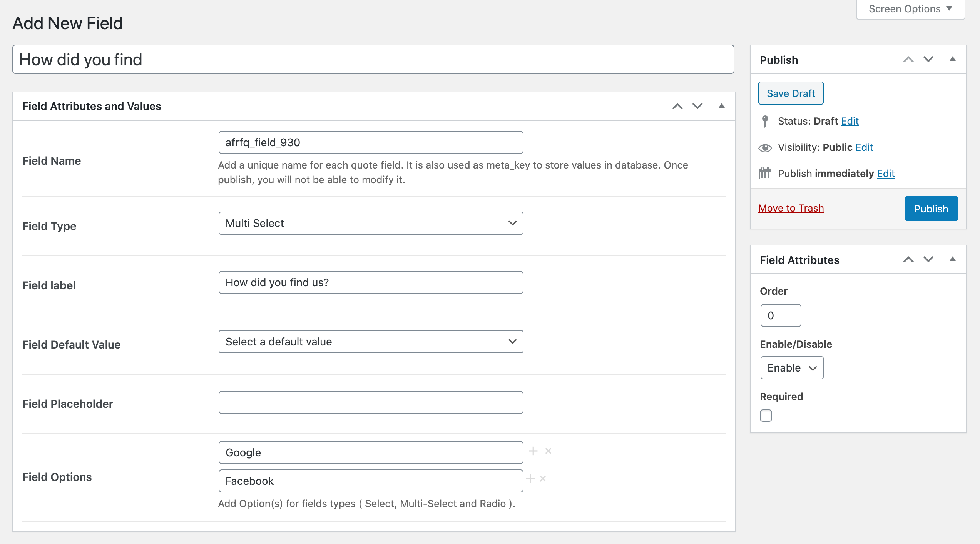Remove the Google option row
The height and width of the screenshot is (544, 980).
(x=549, y=451)
